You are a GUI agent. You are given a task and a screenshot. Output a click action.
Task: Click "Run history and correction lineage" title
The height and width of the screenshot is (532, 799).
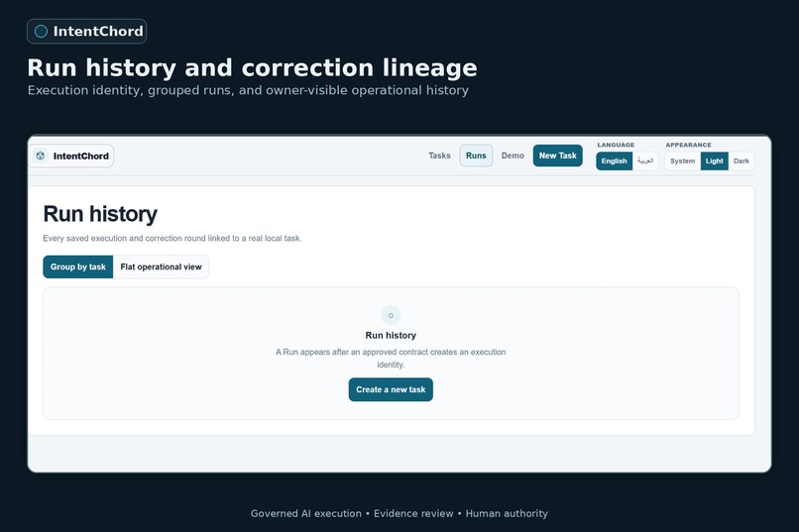[x=252, y=67]
